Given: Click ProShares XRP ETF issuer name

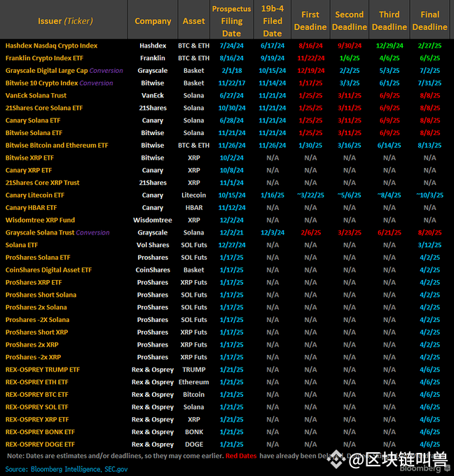Looking at the screenshot, I should 34,282.
